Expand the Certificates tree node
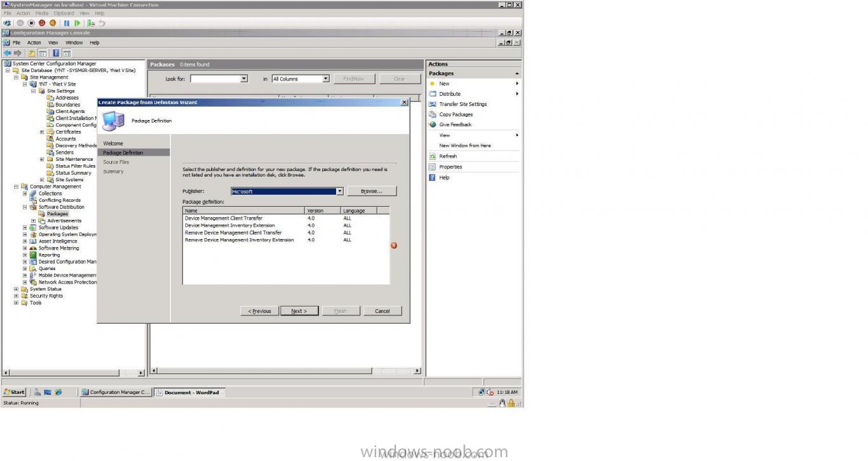 tap(42, 132)
